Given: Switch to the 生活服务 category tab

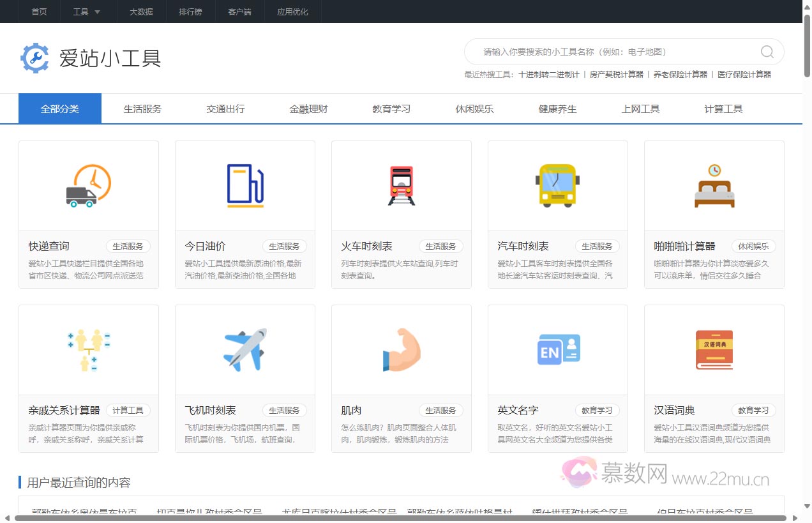Looking at the screenshot, I should [x=142, y=109].
